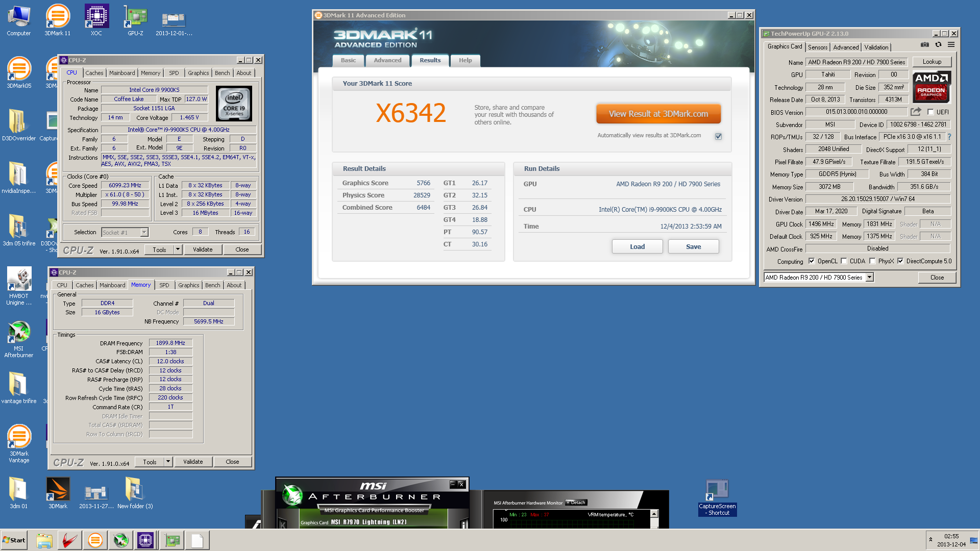The height and width of the screenshot is (551, 980).
Task: Expand Tools dropdown arrow in CPU-Z Memory window
Action: (x=168, y=462)
